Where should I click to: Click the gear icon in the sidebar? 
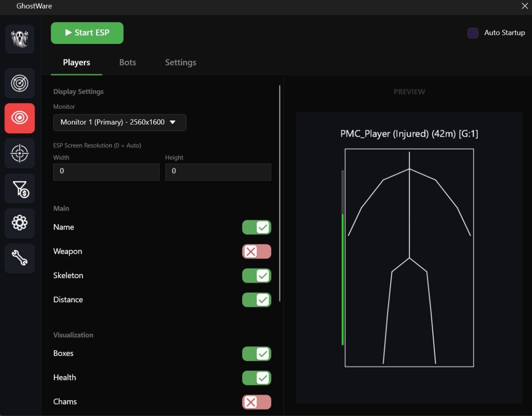[x=20, y=223]
